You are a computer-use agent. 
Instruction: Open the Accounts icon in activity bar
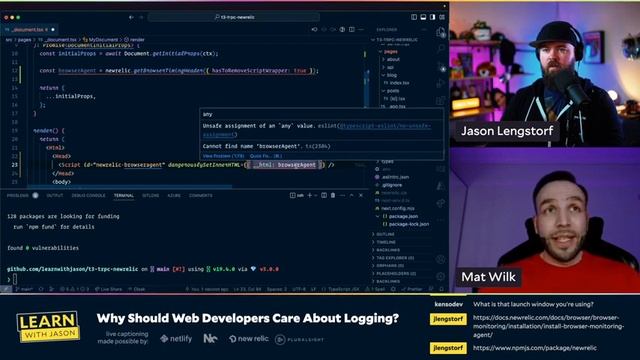[440, 259]
